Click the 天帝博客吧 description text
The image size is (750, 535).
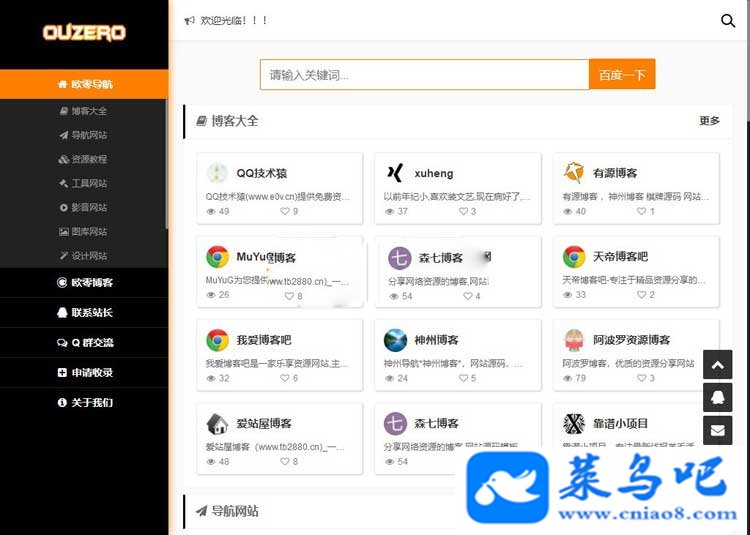[634, 280]
